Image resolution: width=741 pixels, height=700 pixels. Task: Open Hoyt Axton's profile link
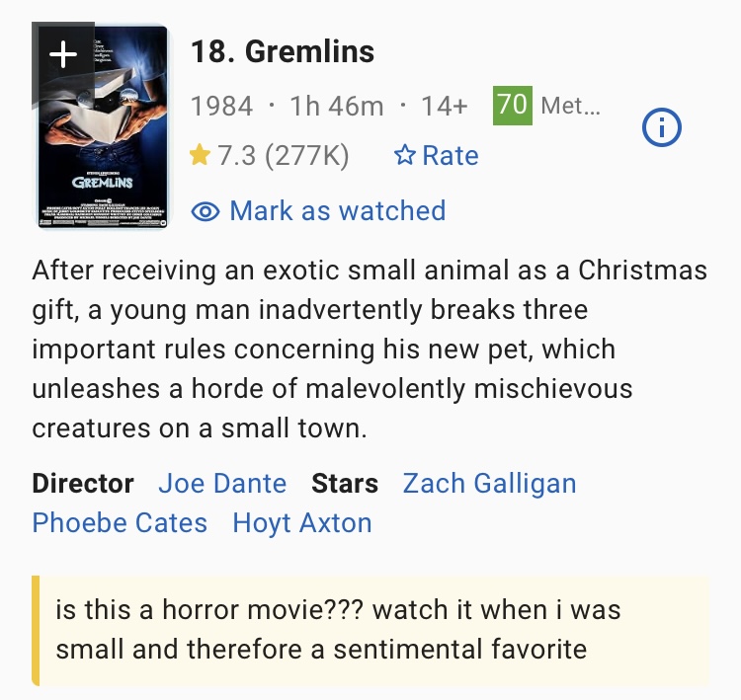pos(302,523)
